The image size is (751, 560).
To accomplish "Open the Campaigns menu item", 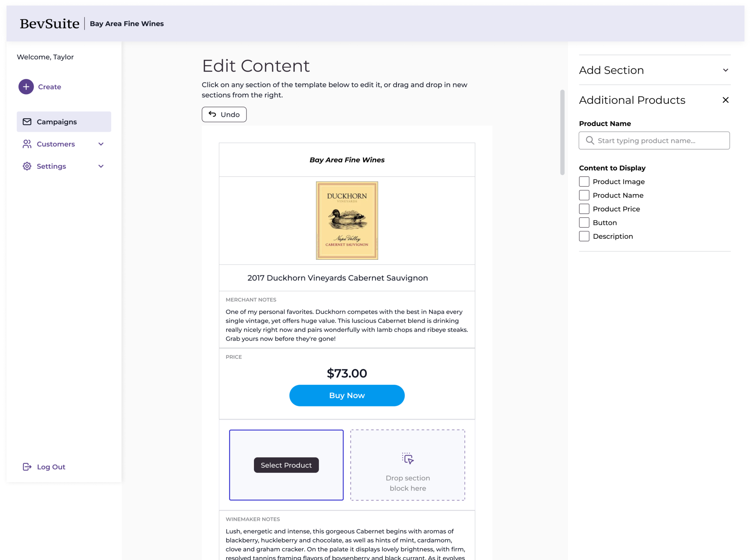I will pos(64,122).
